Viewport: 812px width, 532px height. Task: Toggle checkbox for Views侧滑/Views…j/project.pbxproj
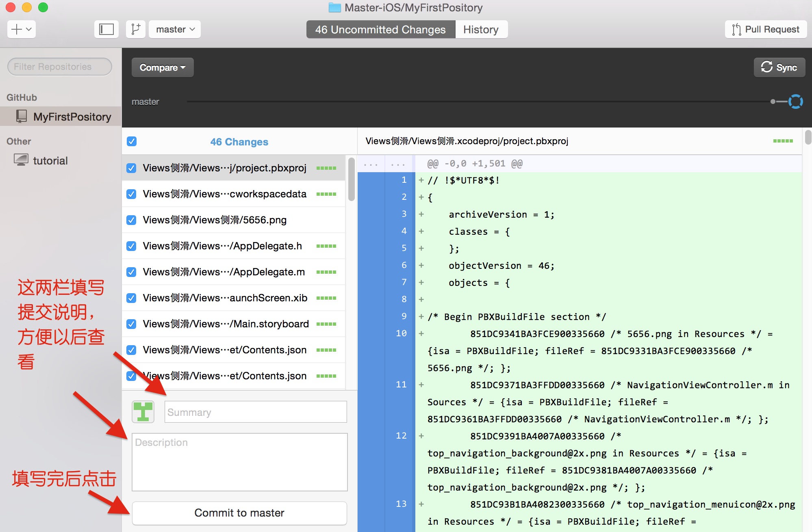pyautogui.click(x=131, y=167)
